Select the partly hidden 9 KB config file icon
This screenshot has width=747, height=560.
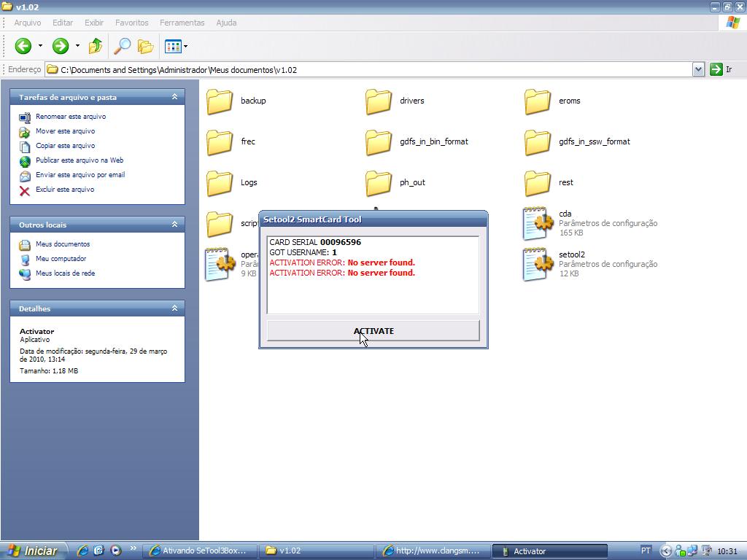[220, 264]
